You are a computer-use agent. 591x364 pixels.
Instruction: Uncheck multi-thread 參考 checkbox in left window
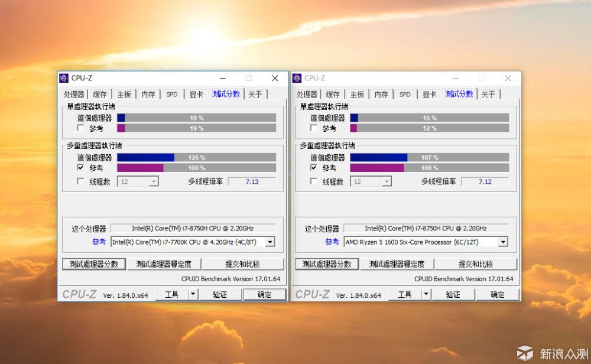coord(80,167)
